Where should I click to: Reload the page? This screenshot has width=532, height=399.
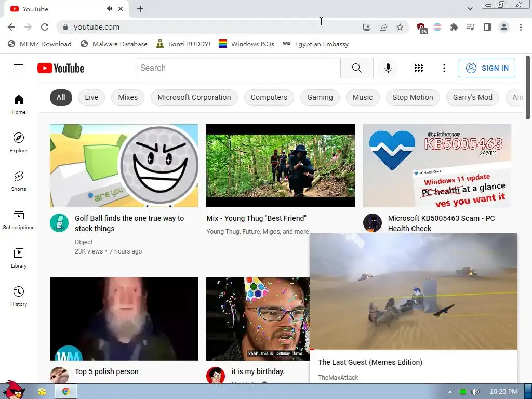(45, 27)
